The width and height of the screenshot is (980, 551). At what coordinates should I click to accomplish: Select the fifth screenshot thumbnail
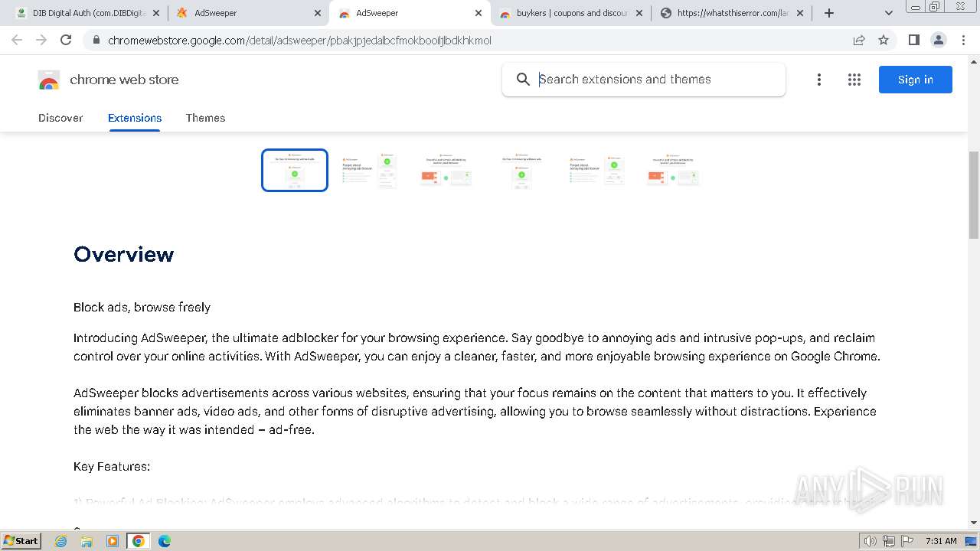point(596,170)
